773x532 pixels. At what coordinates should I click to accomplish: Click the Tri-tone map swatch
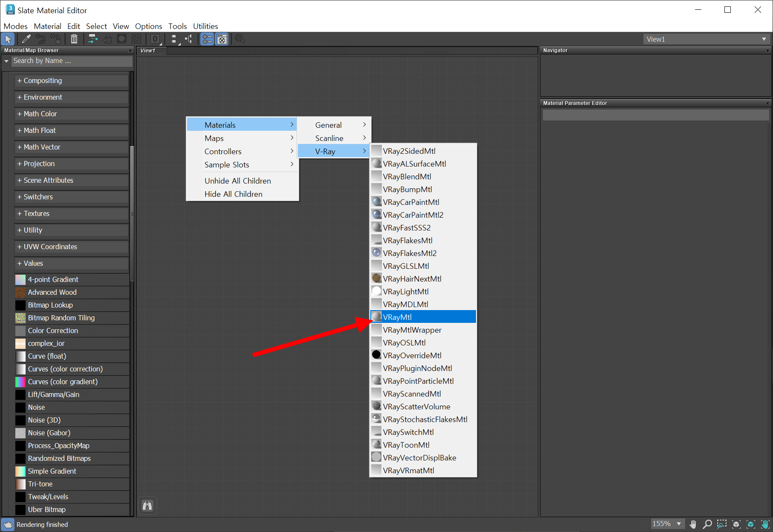tap(20, 484)
